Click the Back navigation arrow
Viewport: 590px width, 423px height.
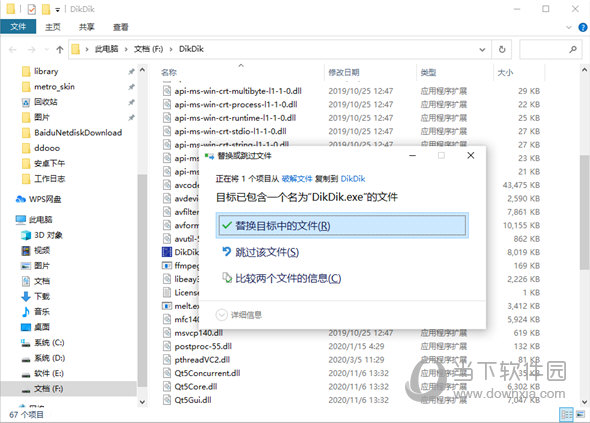[x=12, y=50]
